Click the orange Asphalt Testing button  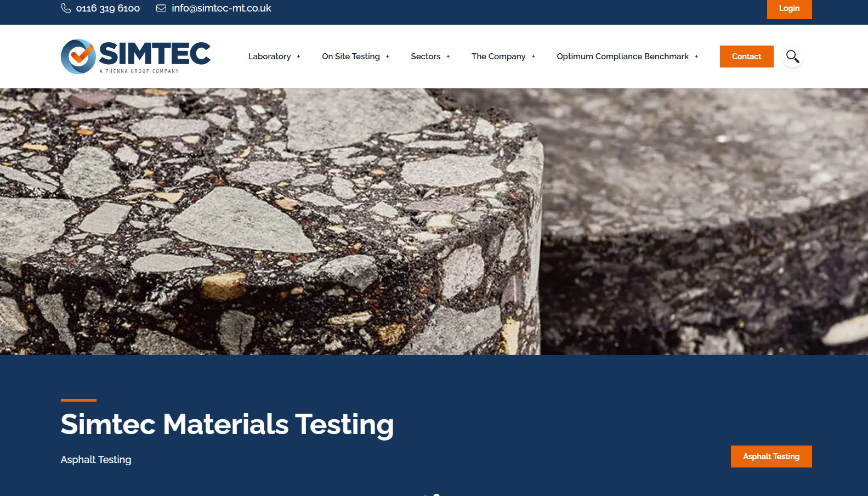point(771,456)
